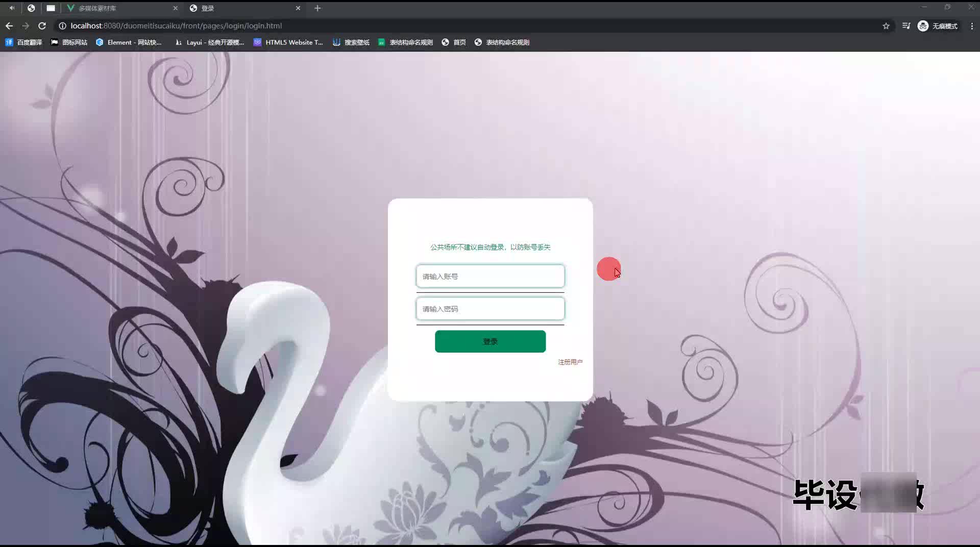The width and height of the screenshot is (980, 547).
Task: View site information for localhost
Action: pos(62,26)
